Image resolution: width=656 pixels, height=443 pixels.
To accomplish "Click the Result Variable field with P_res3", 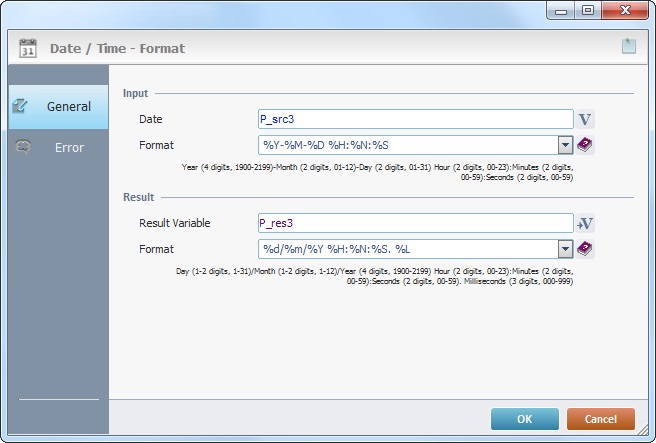I will point(414,223).
